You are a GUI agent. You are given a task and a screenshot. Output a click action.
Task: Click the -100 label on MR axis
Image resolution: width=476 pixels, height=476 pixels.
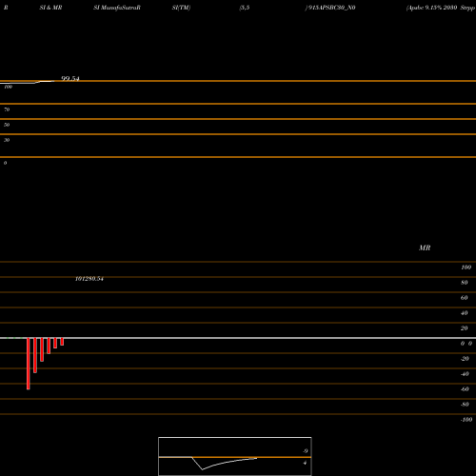pyautogui.click(x=466, y=420)
